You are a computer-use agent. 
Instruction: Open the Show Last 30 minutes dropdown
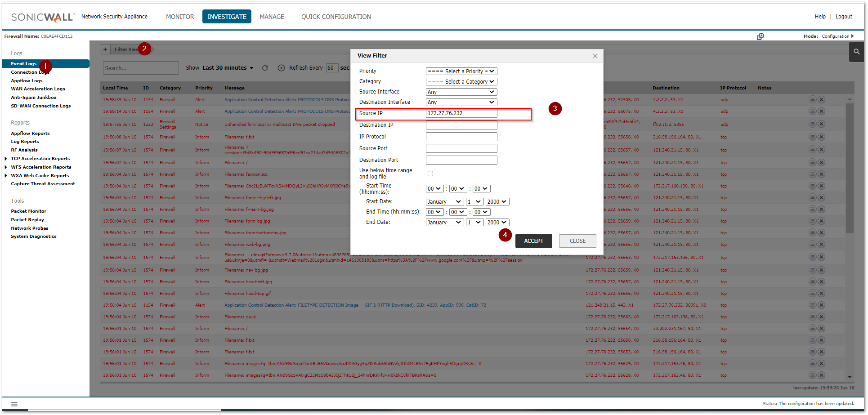(228, 68)
